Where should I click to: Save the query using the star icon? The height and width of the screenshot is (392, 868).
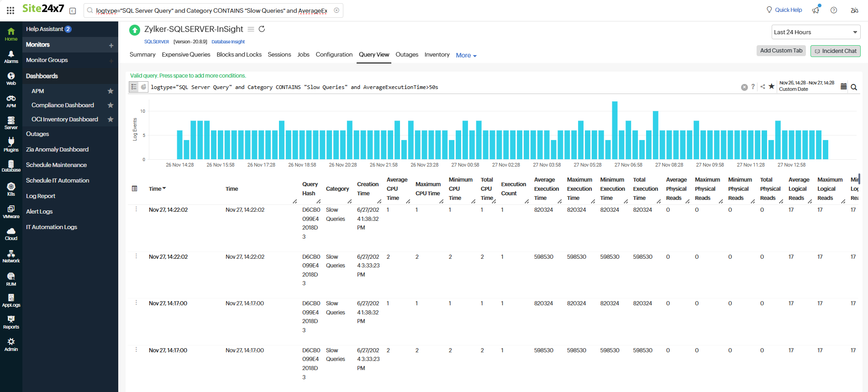coord(772,86)
